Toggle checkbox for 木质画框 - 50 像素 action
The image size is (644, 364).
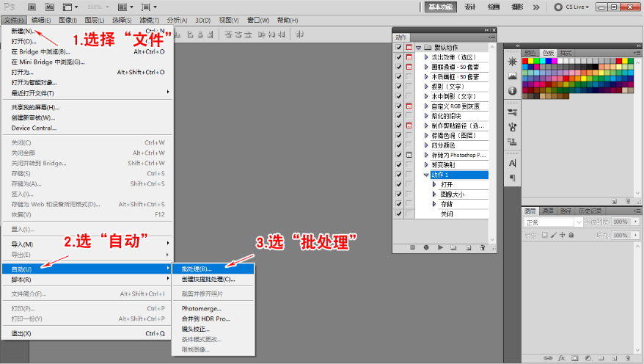click(398, 76)
